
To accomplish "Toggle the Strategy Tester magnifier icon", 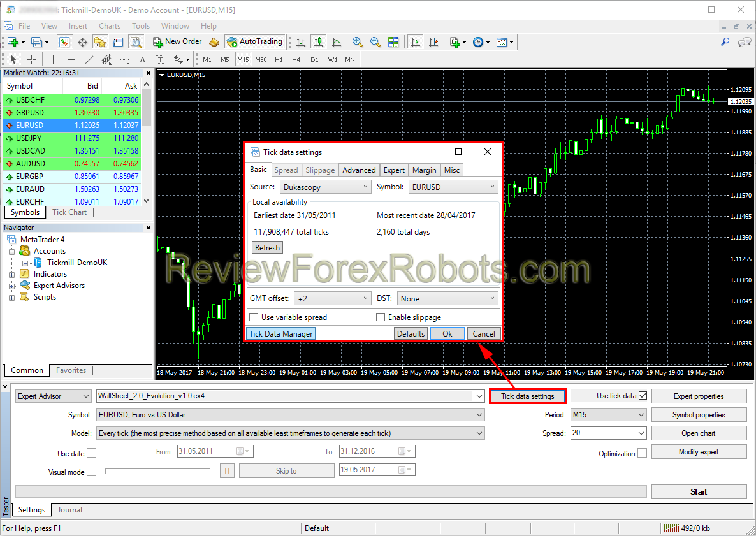I will 136,42.
